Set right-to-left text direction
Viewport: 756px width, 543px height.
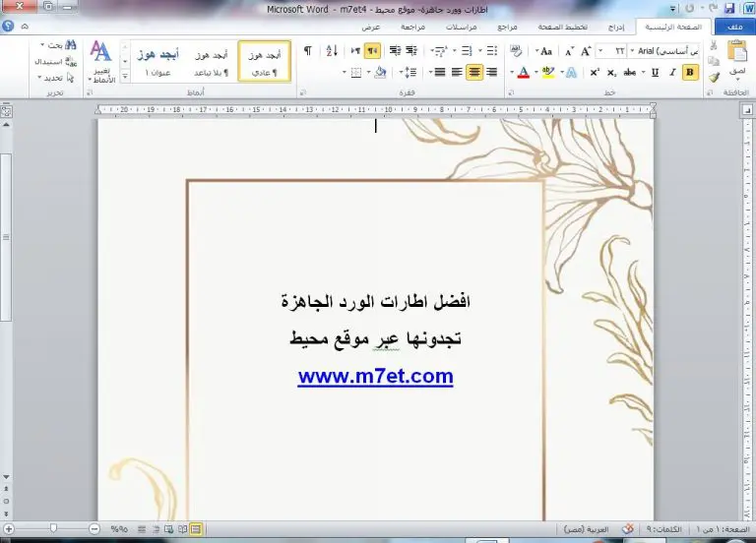point(372,50)
